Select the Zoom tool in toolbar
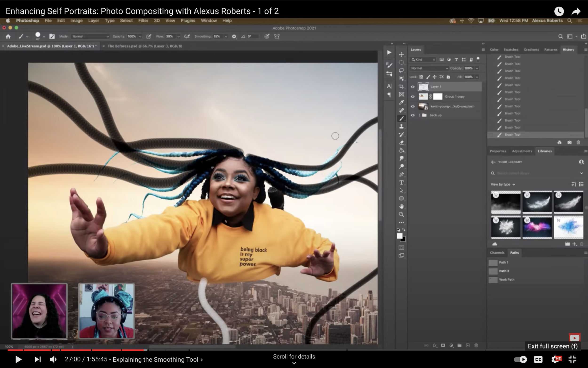Screen dimensions: 588x368 pyautogui.click(x=401, y=214)
